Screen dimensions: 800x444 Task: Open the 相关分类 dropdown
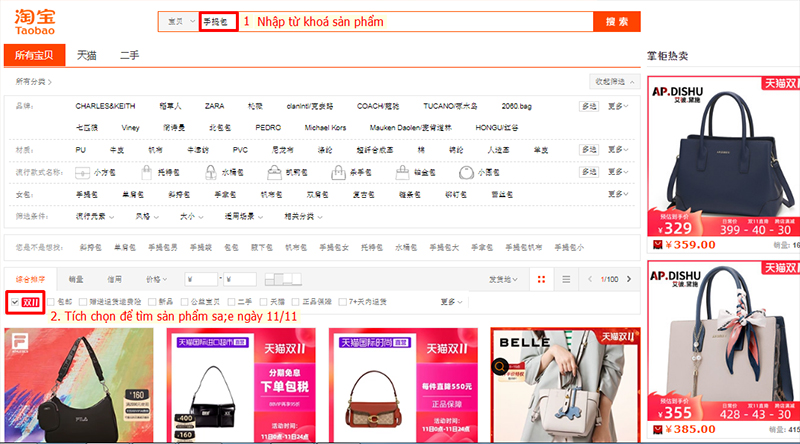click(x=304, y=216)
